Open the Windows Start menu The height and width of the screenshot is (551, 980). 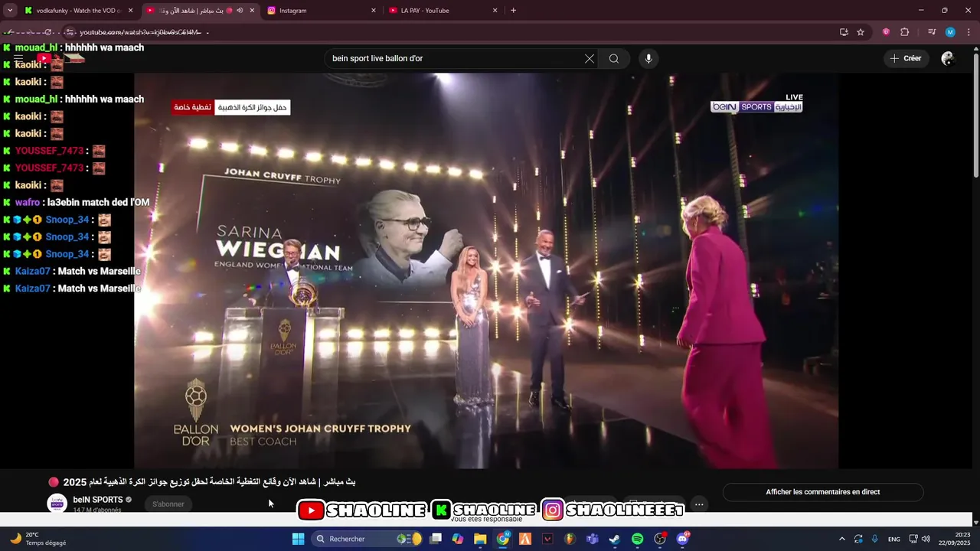click(x=299, y=539)
